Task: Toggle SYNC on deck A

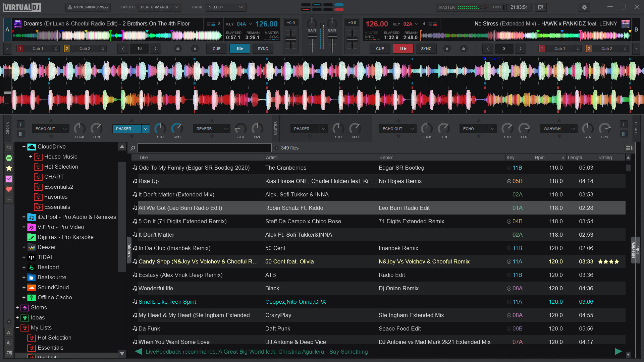Action: [263, 49]
